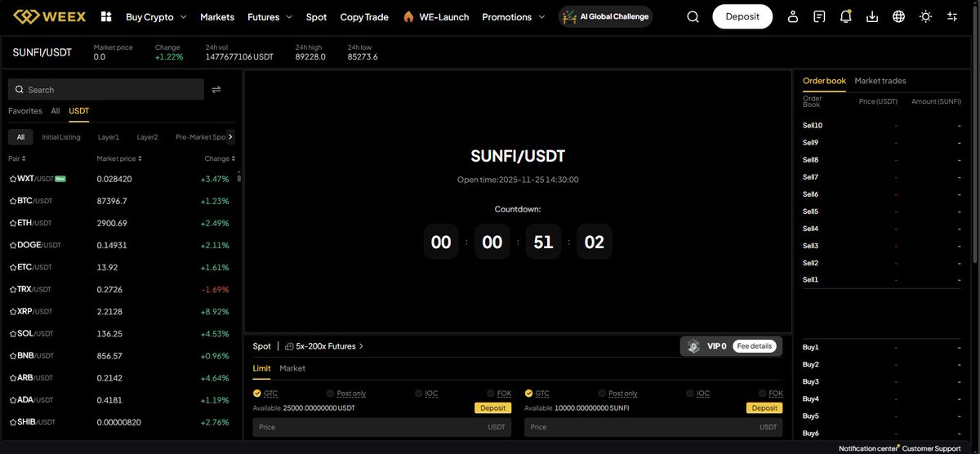Open the AI Global Challenge banner
The image size is (980, 454).
click(605, 16)
